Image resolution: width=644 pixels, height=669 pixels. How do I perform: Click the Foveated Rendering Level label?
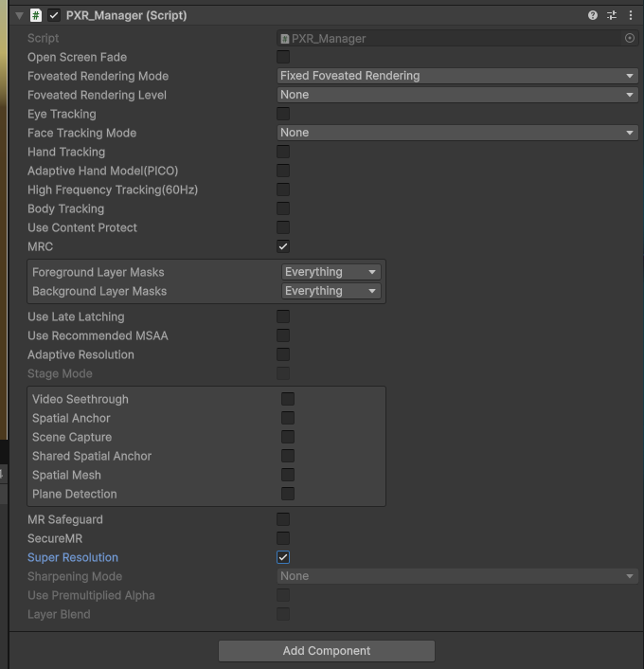97,95
